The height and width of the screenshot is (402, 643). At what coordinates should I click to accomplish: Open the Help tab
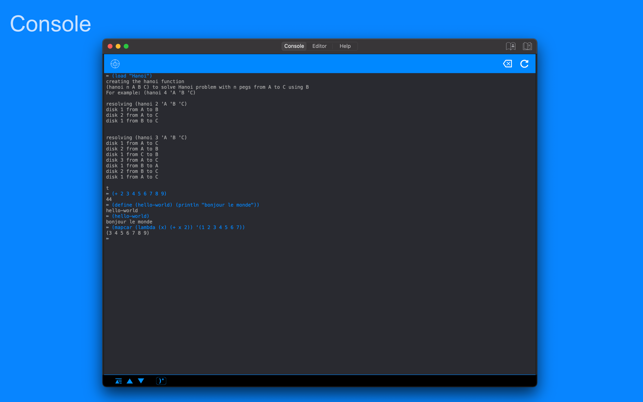[x=345, y=46]
